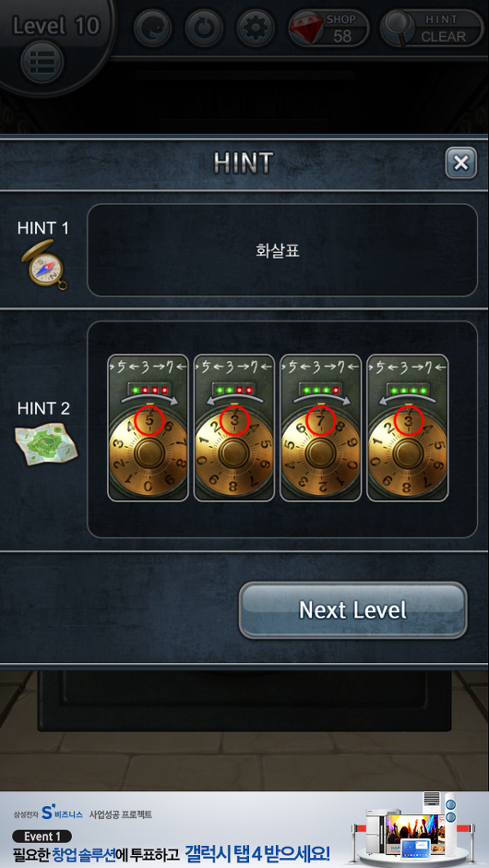The image size is (489, 868).
Task: Close the HINT dialog
Action: 460,163
